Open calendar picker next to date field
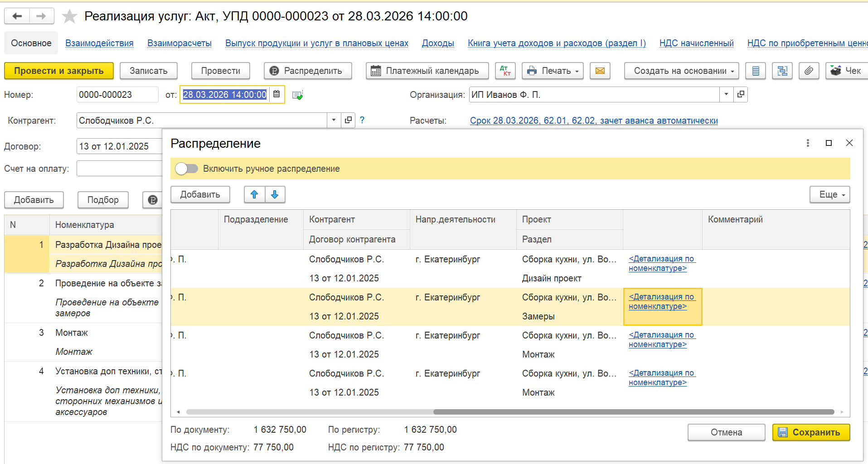868x464 pixels. [x=276, y=94]
